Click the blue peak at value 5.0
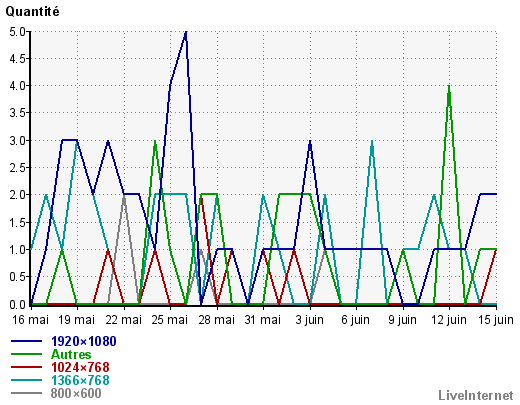The width and height of the screenshot is (520, 405). pos(186,32)
